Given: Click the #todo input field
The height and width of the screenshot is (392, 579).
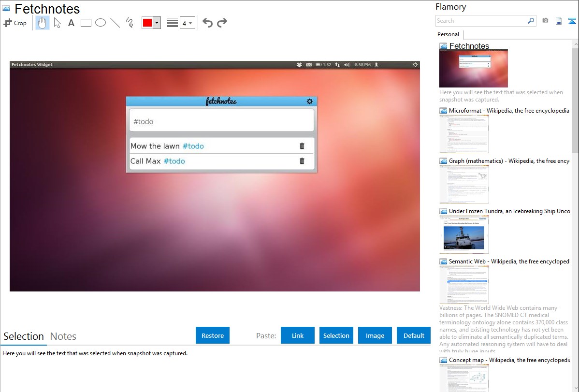Looking at the screenshot, I should 221,121.
